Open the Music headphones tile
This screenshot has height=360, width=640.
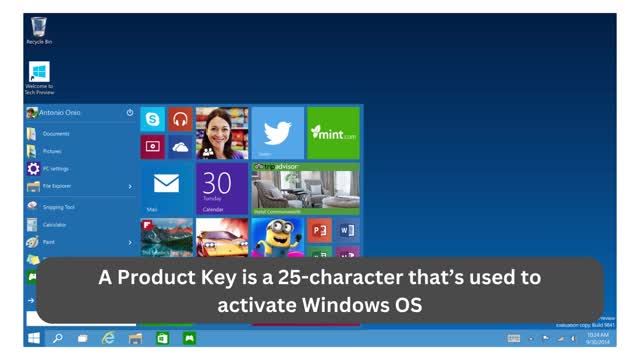pyautogui.click(x=180, y=119)
